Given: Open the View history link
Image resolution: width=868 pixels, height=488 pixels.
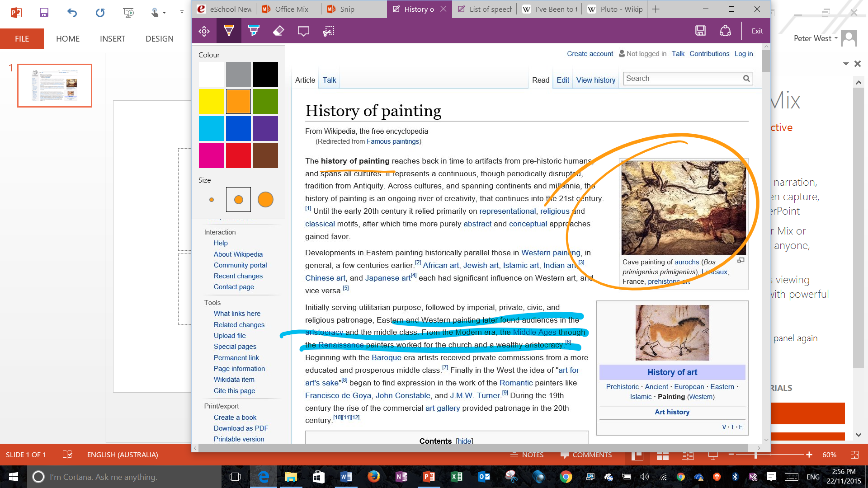Looking at the screenshot, I should 595,80.
